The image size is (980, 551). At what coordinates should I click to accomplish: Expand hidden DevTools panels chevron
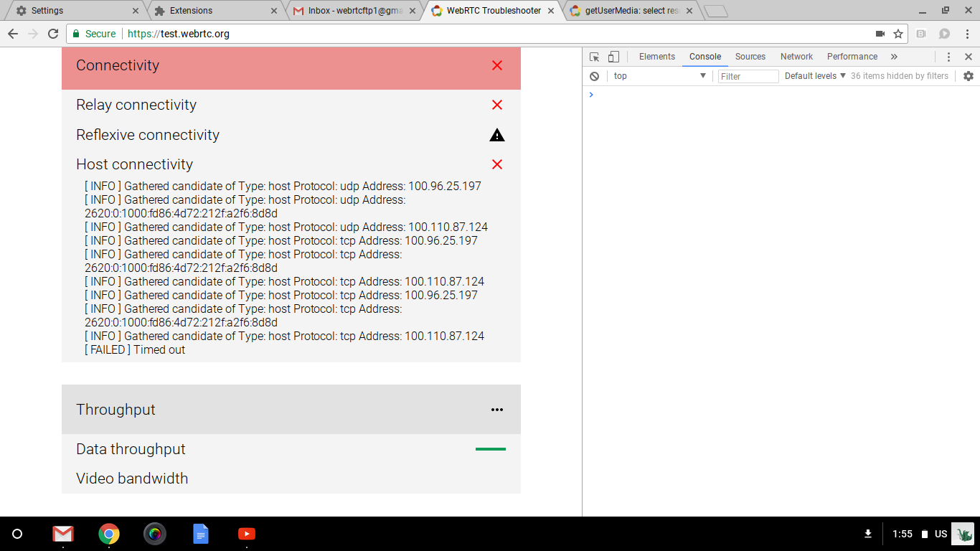(894, 56)
